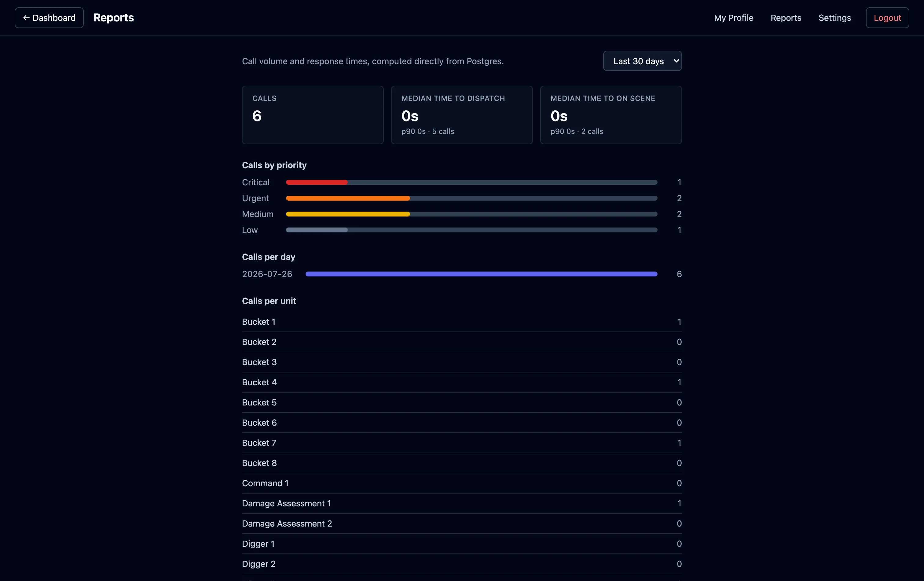Image resolution: width=924 pixels, height=581 pixels.
Task: Open the Last 30 days range dropdown
Action: point(642,61)
